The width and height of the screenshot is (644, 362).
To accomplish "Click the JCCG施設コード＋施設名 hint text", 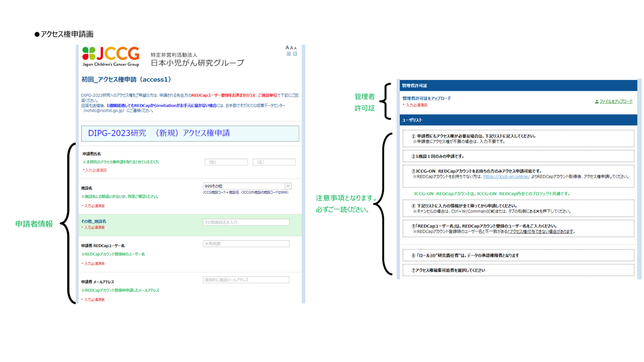I will click(246, 192).
